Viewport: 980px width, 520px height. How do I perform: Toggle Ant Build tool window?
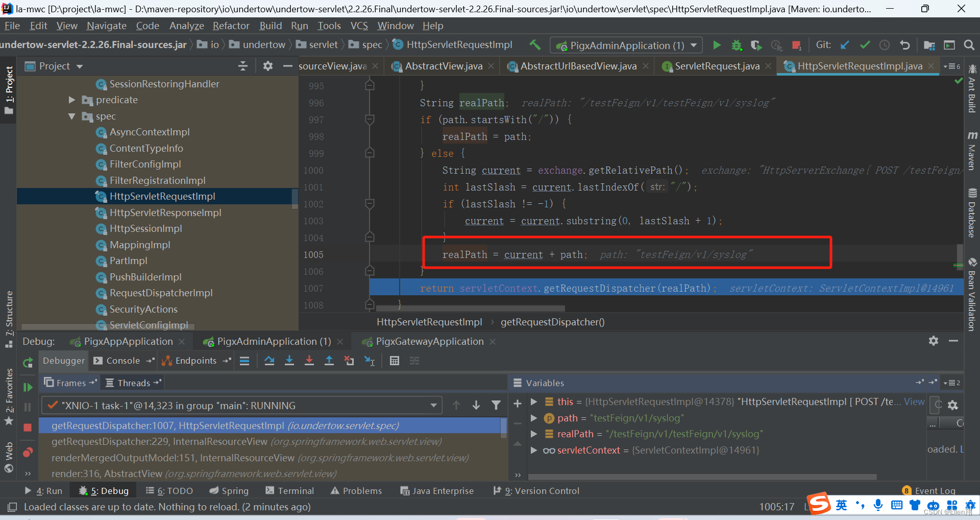[x=972, y=89]
